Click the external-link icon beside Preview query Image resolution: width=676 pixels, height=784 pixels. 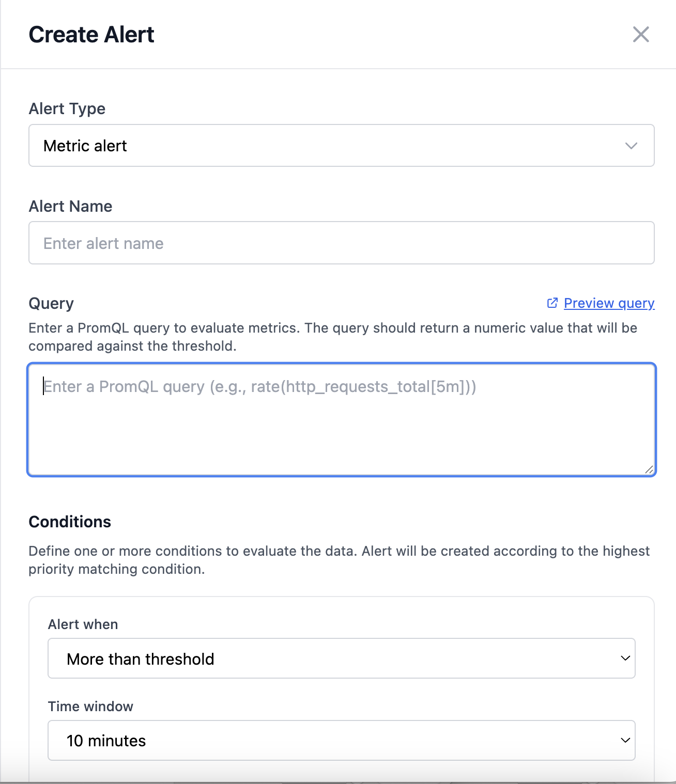point(552,303)
